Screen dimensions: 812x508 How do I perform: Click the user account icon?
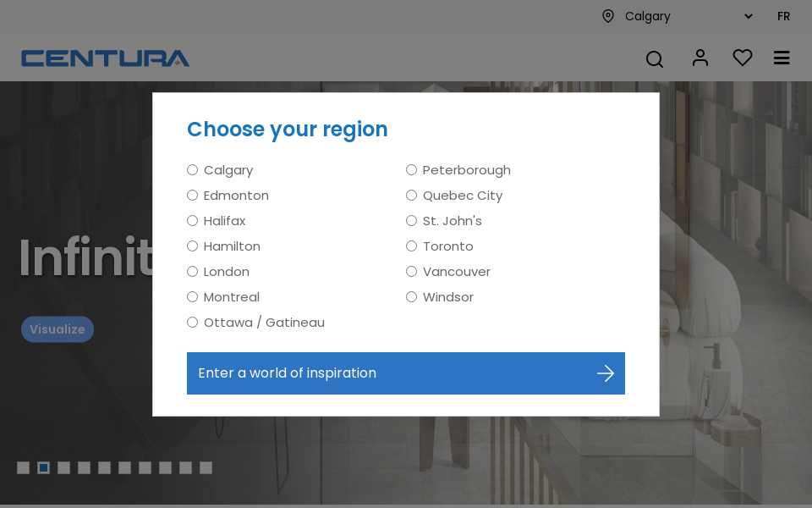tap(700, 58)
